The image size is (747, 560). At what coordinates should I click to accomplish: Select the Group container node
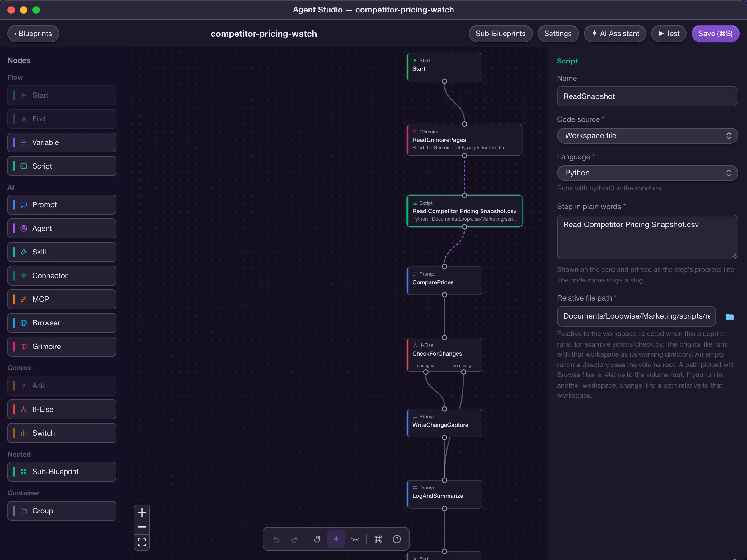[x=62, y=511]
